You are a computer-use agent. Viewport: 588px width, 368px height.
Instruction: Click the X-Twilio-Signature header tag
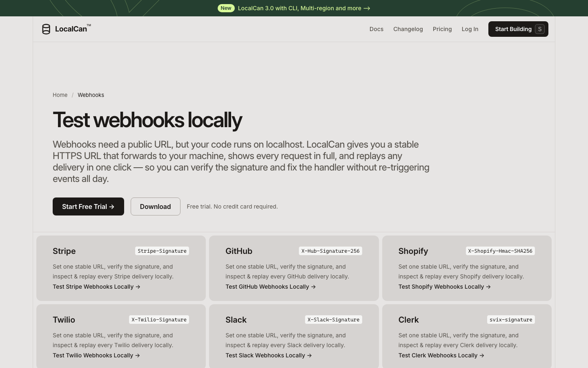159,320
